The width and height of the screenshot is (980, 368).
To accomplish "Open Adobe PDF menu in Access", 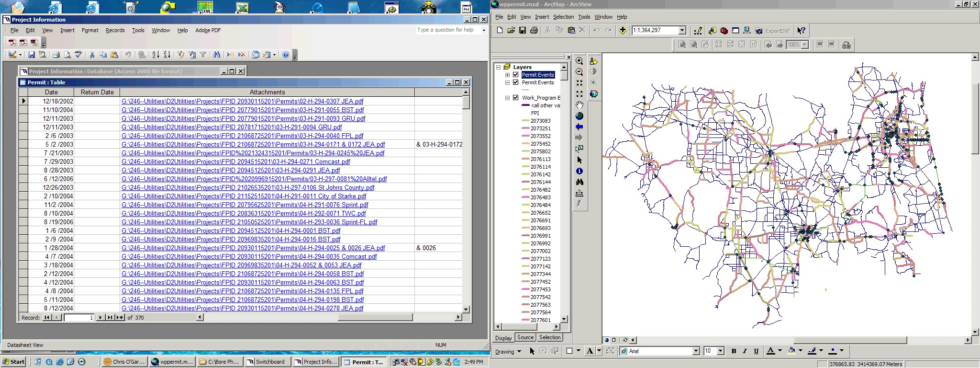I will 208,30.
